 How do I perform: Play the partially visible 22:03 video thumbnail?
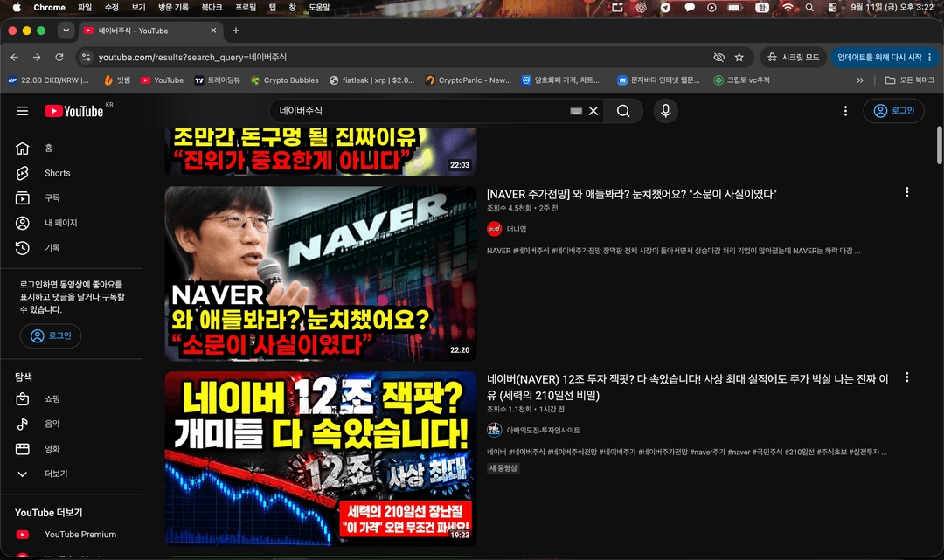321,152
